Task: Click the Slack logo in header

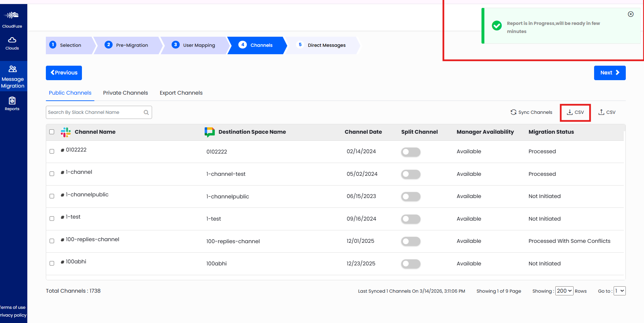Action: [66, 132]
